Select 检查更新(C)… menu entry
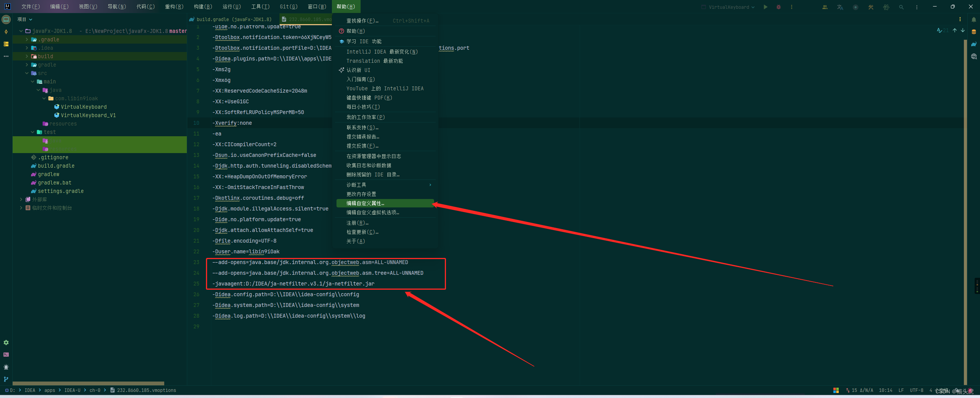The image size is (980, 398). point(385,232)
